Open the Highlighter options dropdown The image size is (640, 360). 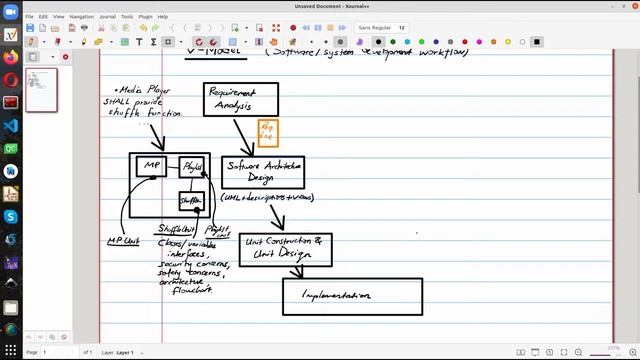pyautogui.click(x=111, y=42)
